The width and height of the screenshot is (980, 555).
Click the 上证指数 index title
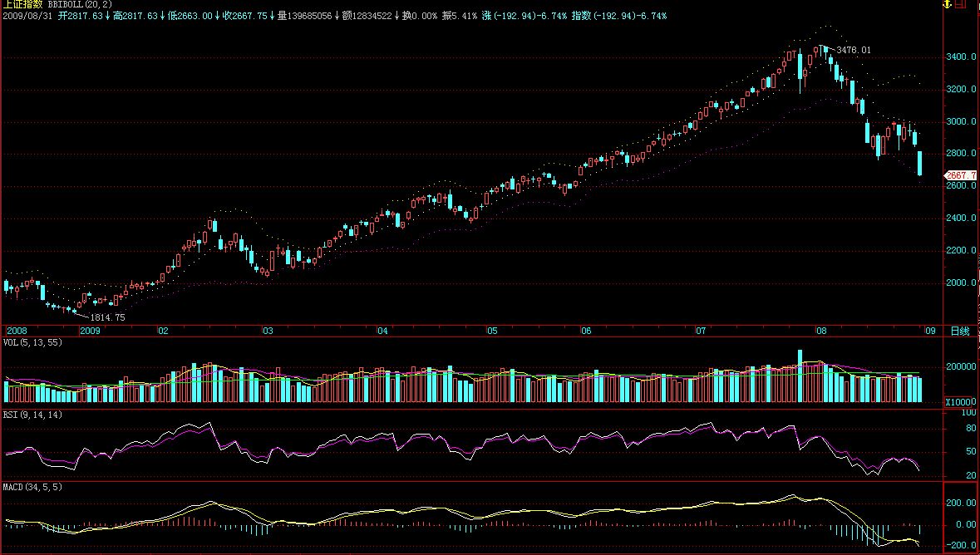[x=22, y=4]
